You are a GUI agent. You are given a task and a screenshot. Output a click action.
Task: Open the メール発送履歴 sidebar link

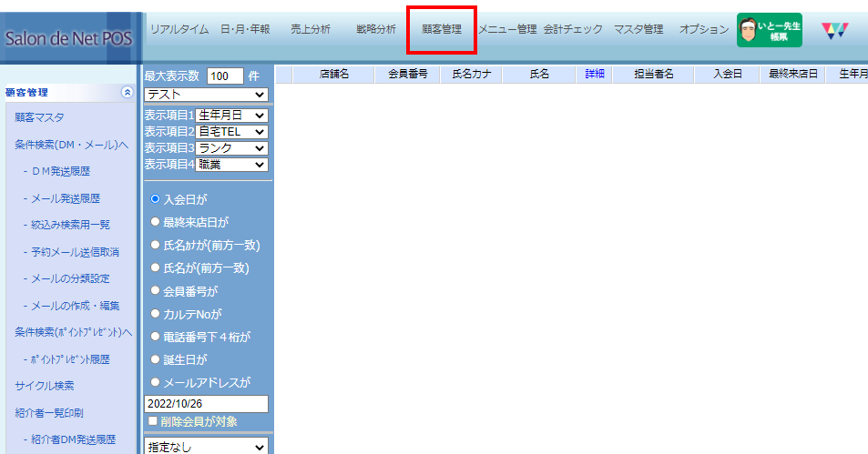[65, 198]
